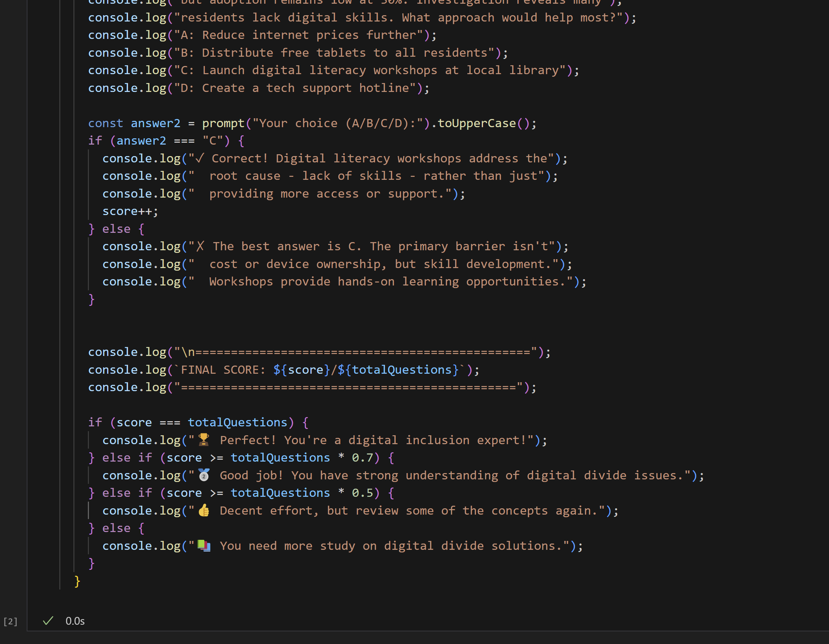Click the 0.7 number literal
Screen dimensions: 829x644
point(362,458)
